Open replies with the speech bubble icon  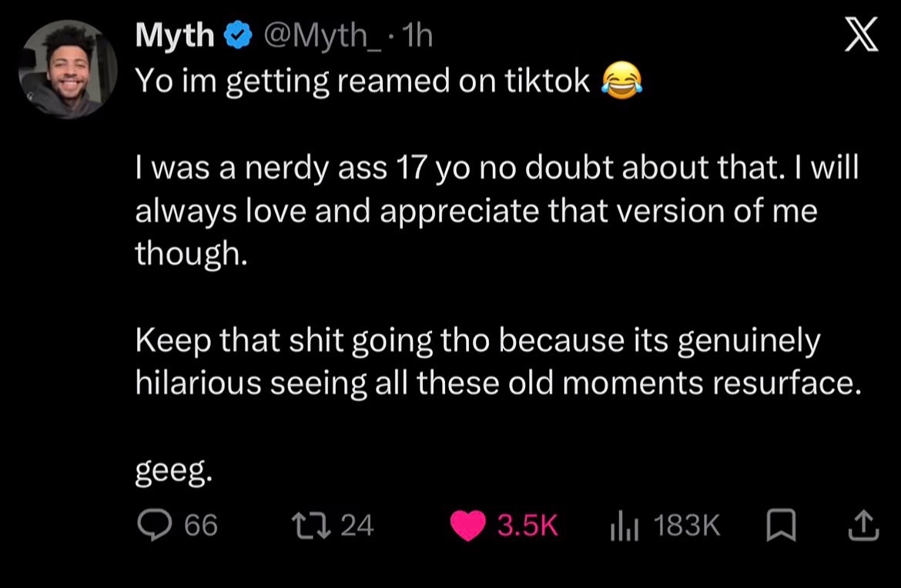pos(154,525)
